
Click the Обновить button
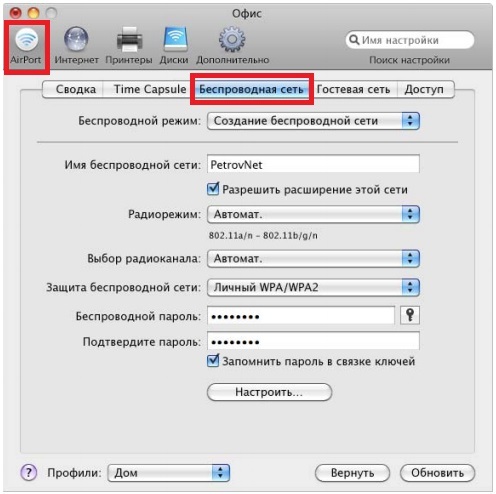pyautogui.click(x=437, y=473)
